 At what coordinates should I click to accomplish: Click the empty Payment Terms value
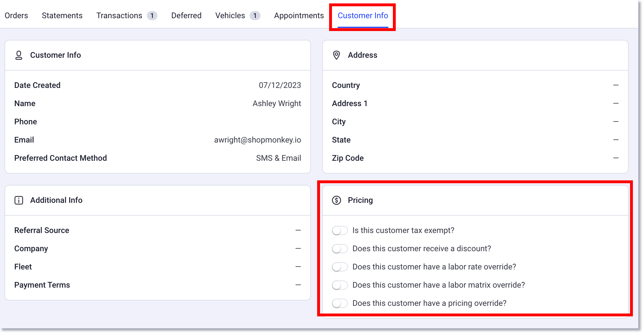tap(298, 285)
